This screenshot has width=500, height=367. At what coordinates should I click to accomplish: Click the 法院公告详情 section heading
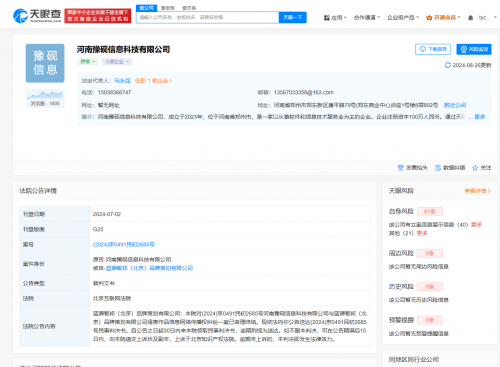click(x=38, y=191)
